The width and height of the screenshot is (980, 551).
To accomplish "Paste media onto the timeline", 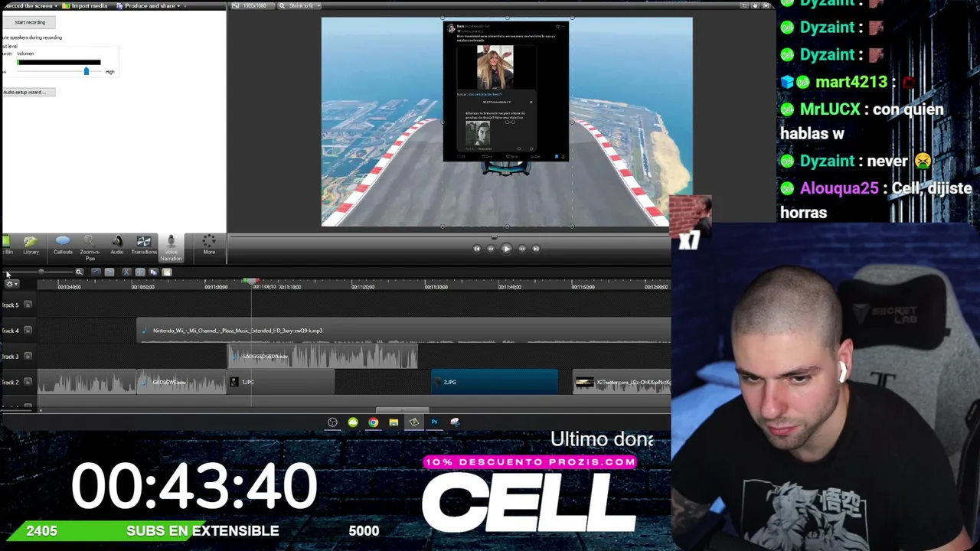I will [166, 272].
